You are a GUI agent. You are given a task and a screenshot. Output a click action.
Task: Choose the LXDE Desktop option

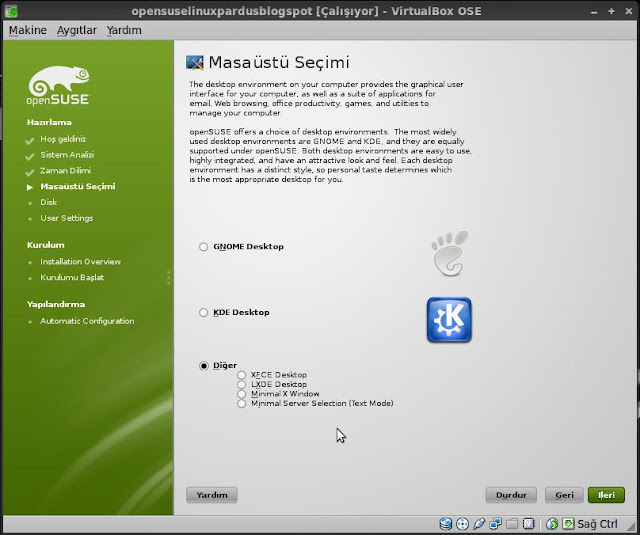(x=242, y=384)
